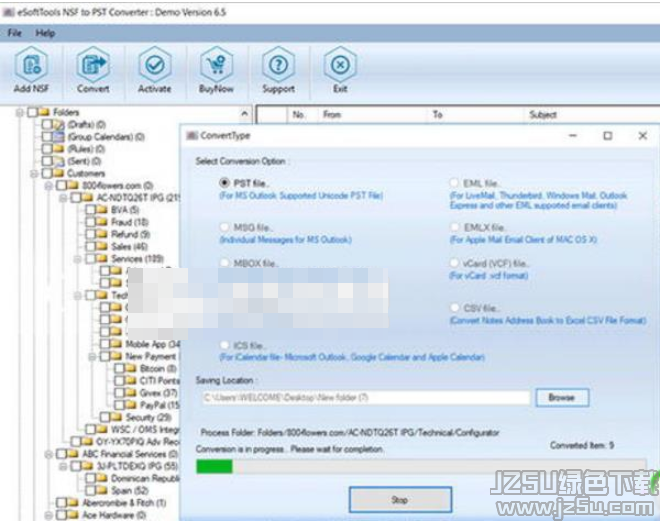Screen dimensions: 660x521
Task: Collapse the New Payment tree node
Action: coord(92,356)
